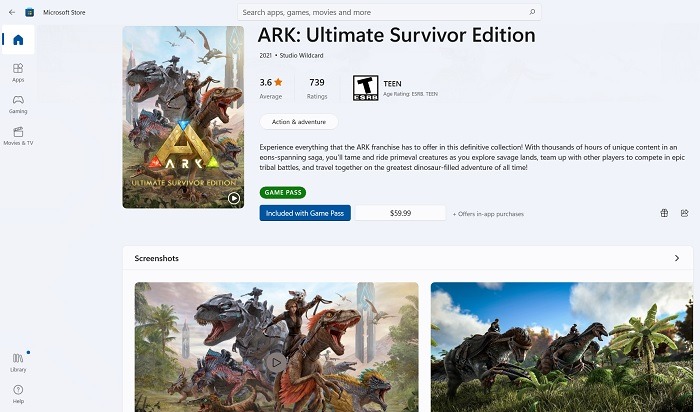
Task: Open the Studio Wildcard publisher link
Action: [301, 54]
